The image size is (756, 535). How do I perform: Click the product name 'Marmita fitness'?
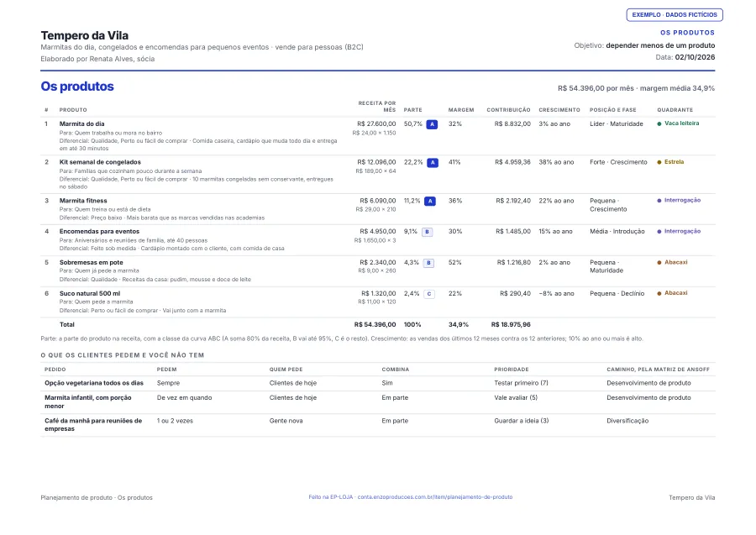(83, 201)
